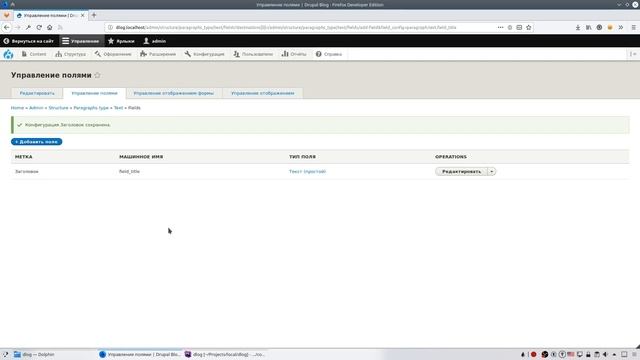Image resolution: width=640 pixels, height=360 pixels.
Task: Click the keyboard layout flag in tray
Action: click(571, 354)
